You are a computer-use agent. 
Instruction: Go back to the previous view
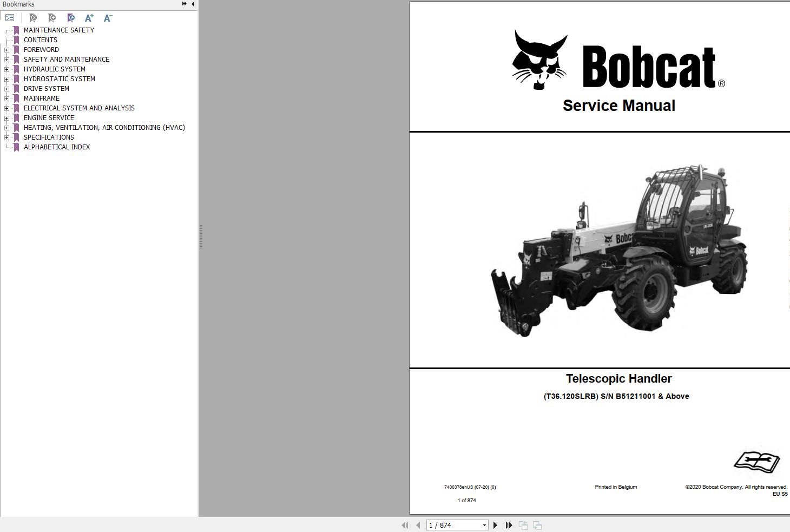point(523,525)
